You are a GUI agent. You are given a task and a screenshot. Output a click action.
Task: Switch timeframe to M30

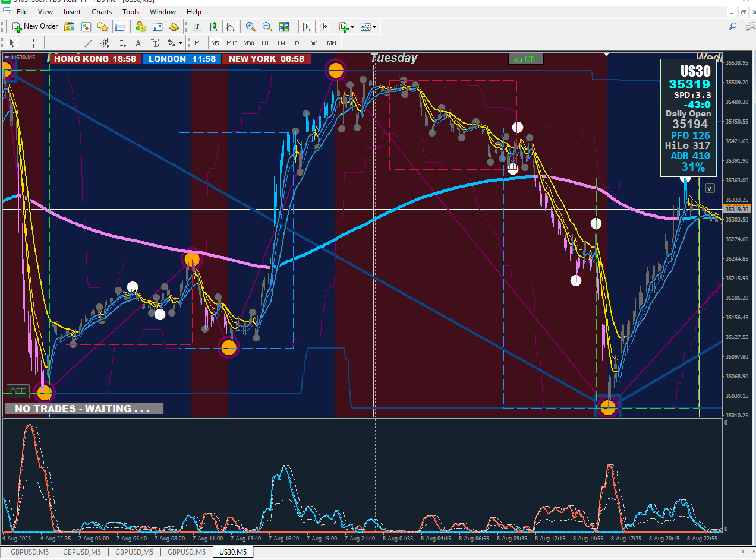pyautogui.click(x=248, y=43)
